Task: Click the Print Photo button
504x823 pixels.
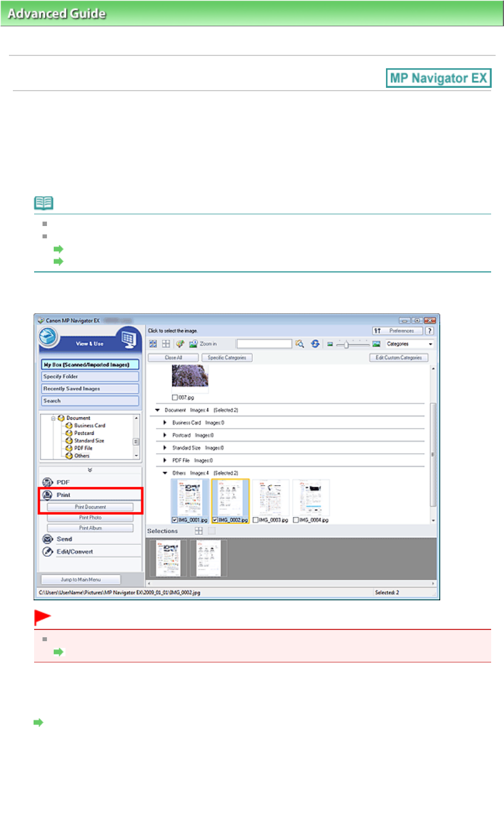Action: (90, 518)
